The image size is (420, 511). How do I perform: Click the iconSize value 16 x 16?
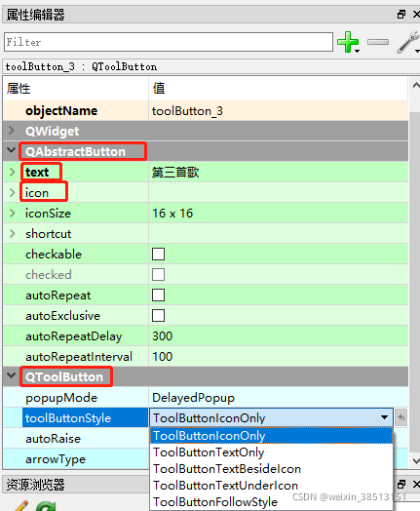172,214
